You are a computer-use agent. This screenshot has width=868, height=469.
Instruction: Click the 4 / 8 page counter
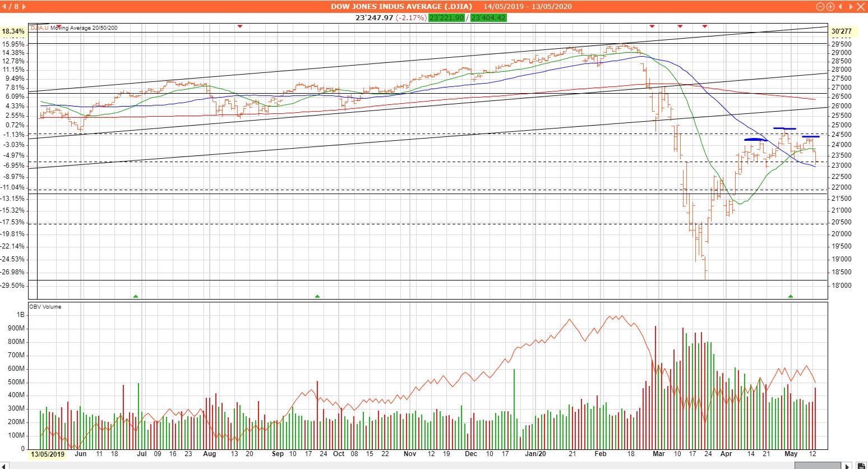tap(10, 7)
